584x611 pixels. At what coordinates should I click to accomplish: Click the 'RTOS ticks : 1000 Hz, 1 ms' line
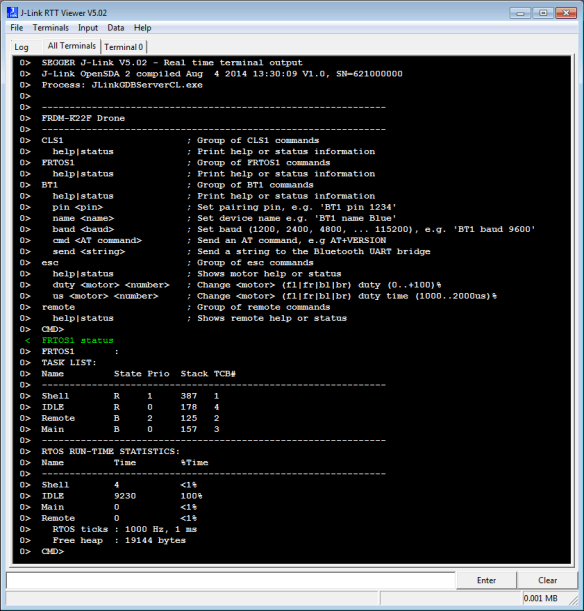point(125,529)
